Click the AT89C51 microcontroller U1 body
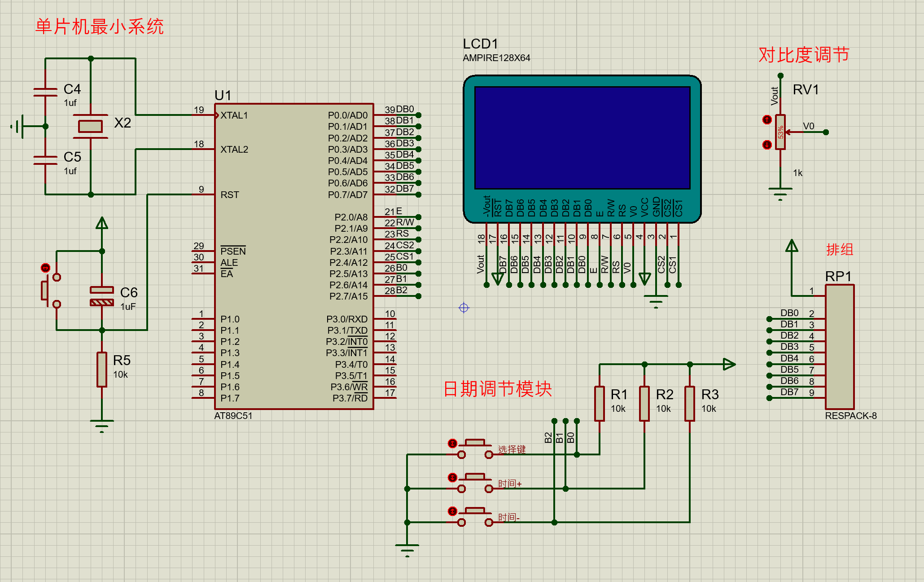924x582 pixels. pos(294,256)
